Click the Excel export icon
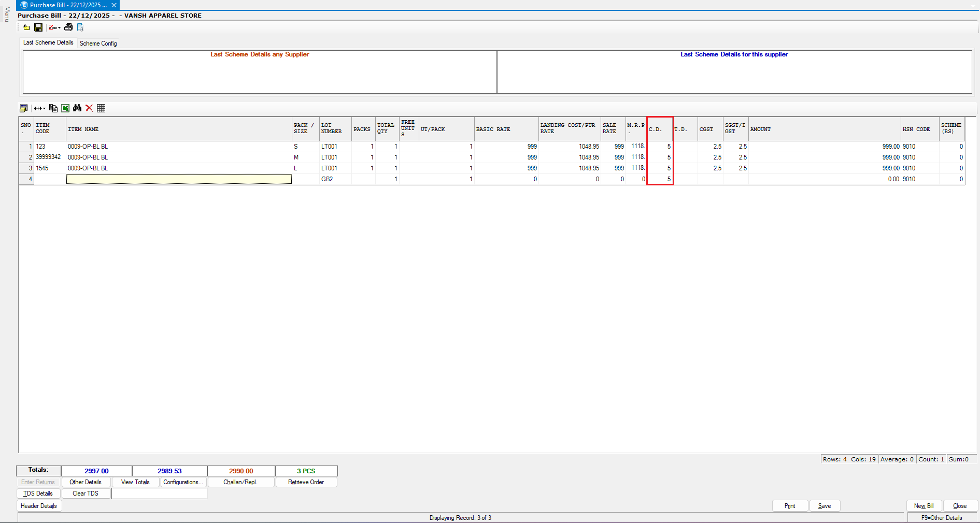Image resolution: width=980 pixels, height=523 pixels. 65,108
